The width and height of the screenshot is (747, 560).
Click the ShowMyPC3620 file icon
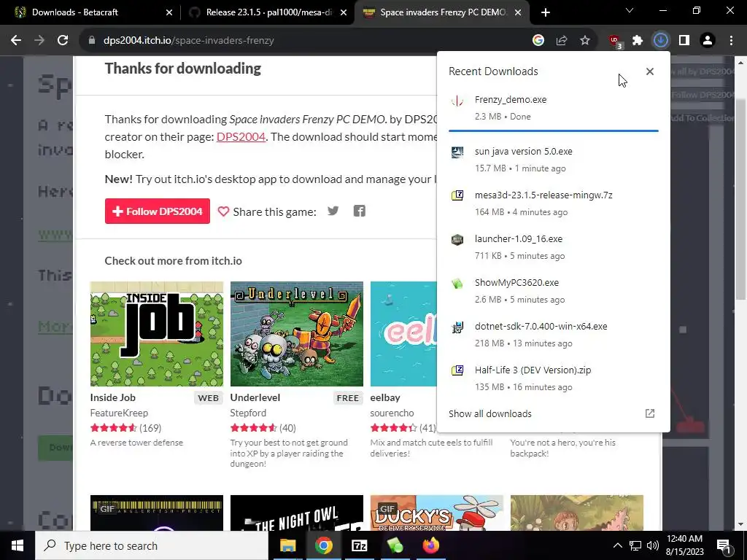point(457,284)
